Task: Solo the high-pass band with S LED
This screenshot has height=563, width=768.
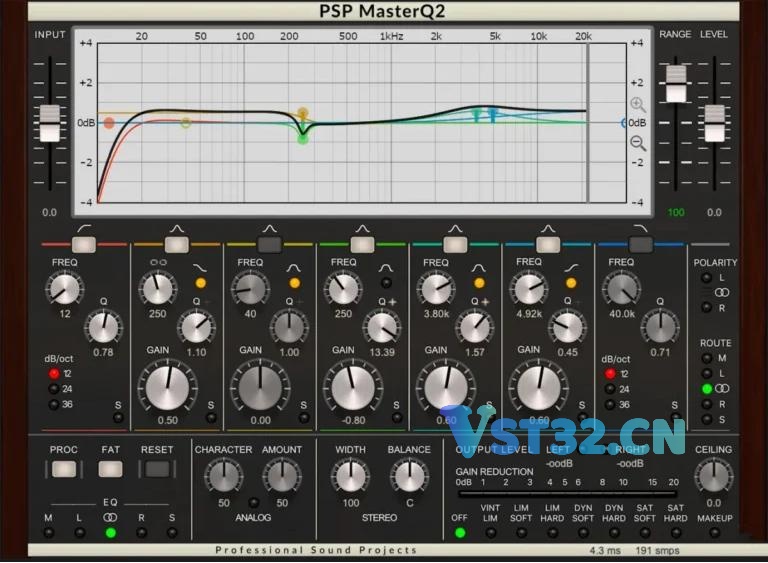Action: [x=118, y=418]
